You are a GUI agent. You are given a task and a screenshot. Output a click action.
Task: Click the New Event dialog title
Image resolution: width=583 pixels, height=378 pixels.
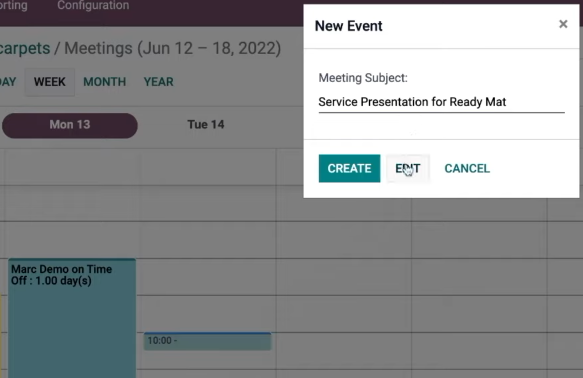348,26
